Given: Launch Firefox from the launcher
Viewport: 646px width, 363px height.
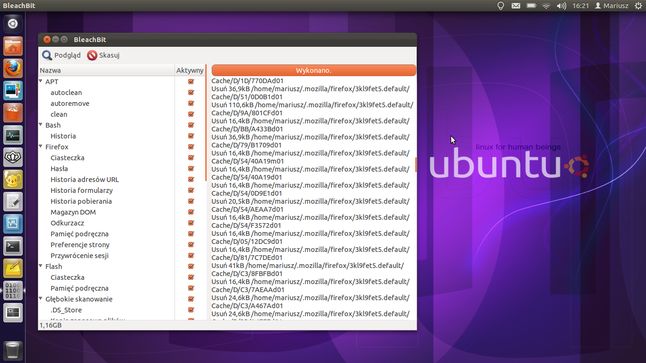Looking at the screenshot, I should [x=13, y=68].
